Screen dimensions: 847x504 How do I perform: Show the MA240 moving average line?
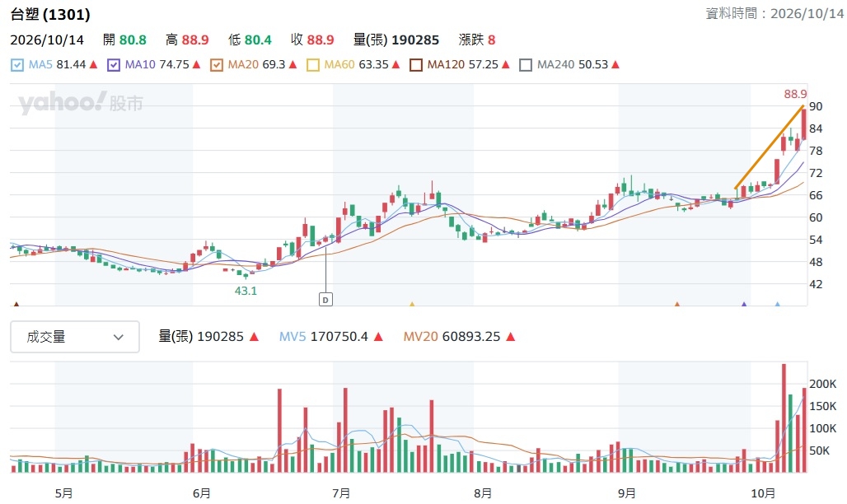[526, 65]
